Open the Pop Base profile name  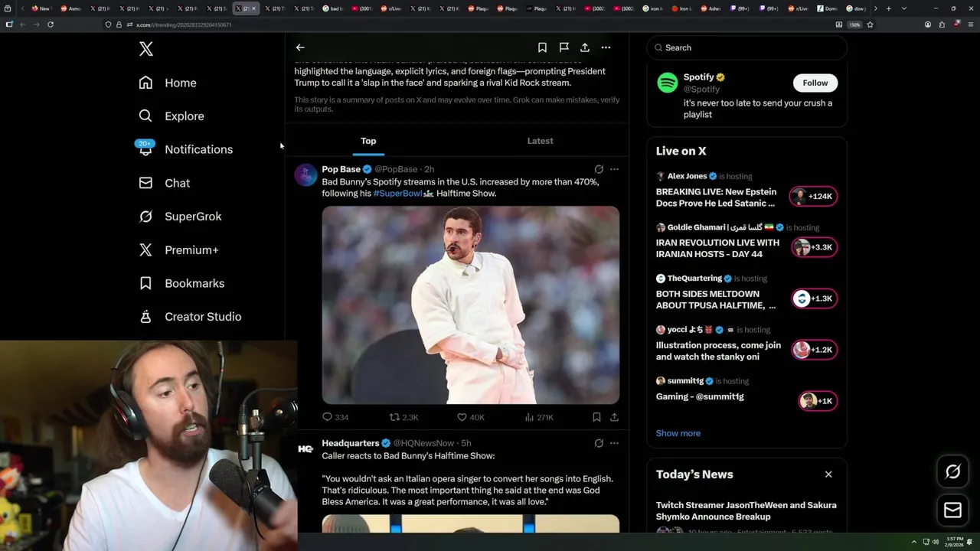[341, 169]
